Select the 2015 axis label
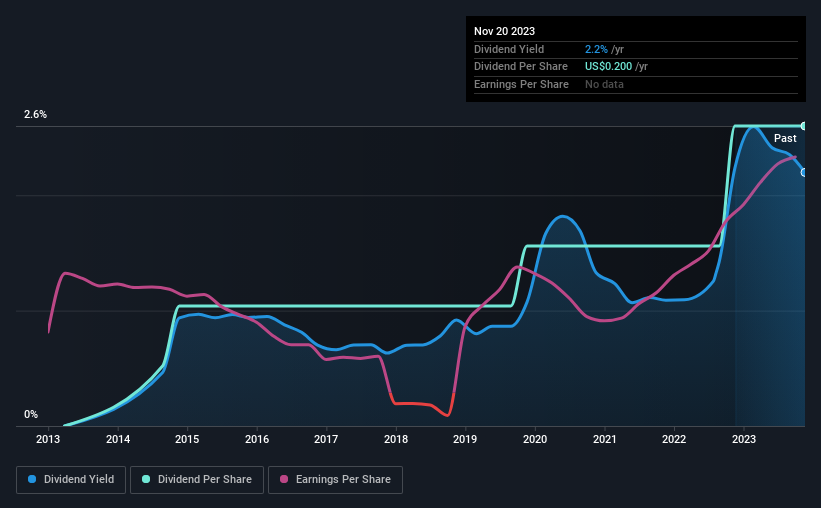The width and height of the screenshot is (821, 508). [187, 439]
